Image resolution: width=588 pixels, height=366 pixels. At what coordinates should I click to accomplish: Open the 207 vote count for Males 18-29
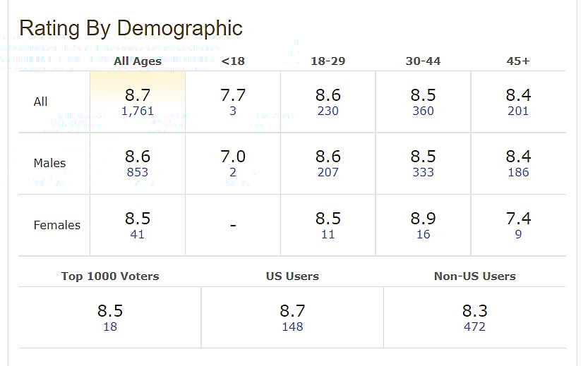click(328, 172)
